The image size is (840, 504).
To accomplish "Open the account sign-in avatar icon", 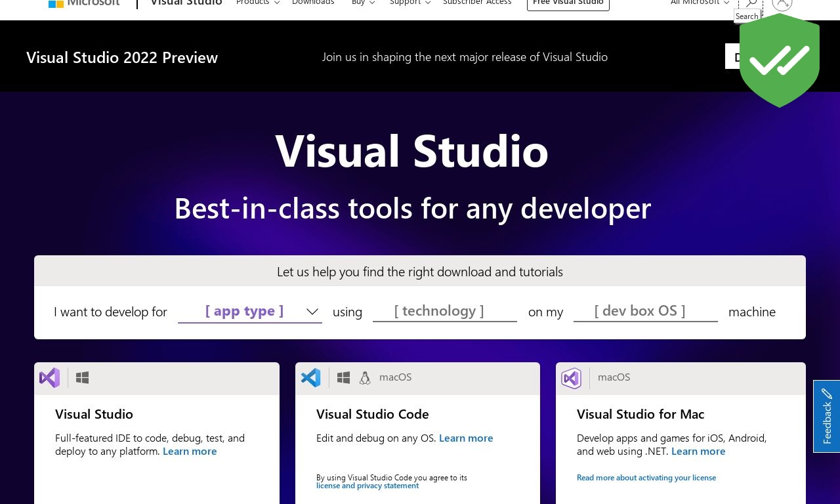I will point(782,3).
